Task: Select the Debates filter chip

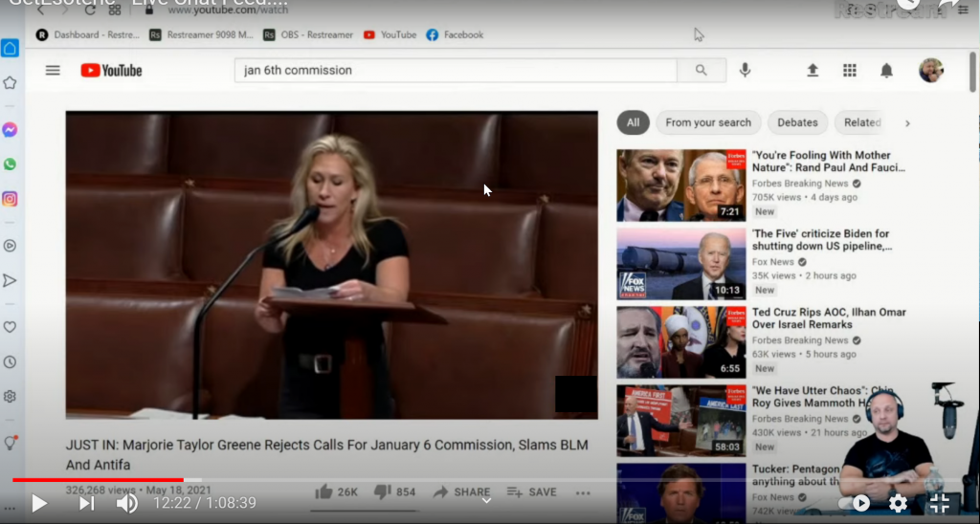Action: click(x=797, y=122)
